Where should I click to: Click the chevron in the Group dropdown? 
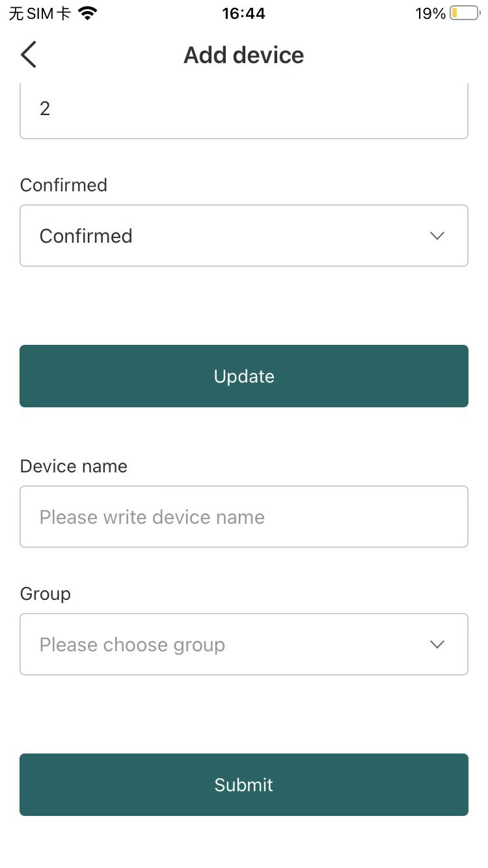coord(437,644)
